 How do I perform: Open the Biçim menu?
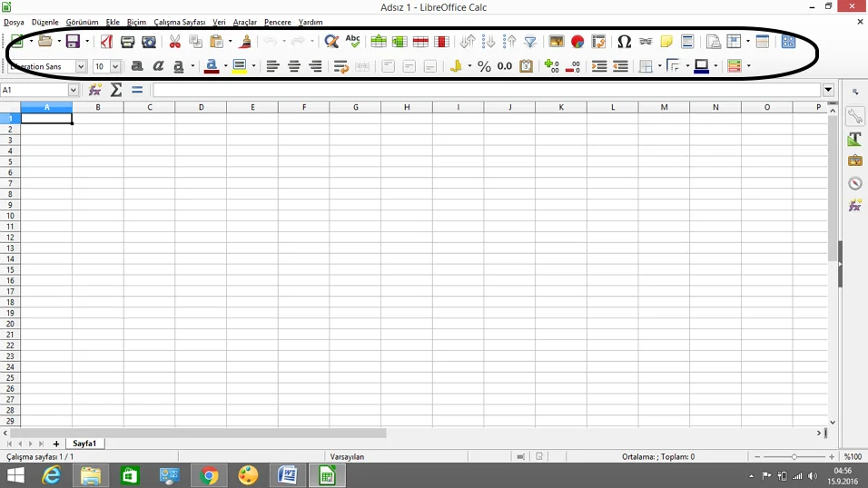click(136, 22)
